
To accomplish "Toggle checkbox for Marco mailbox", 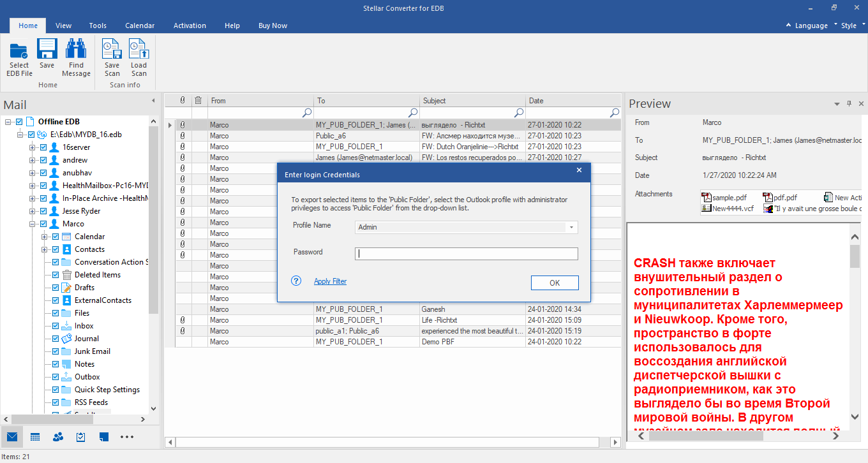I will [43, 224].
